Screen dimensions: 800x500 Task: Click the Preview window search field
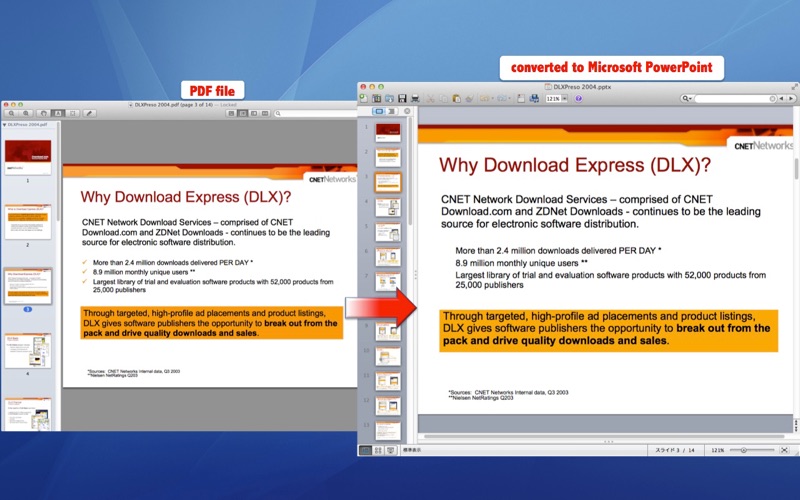click(316, 113)
